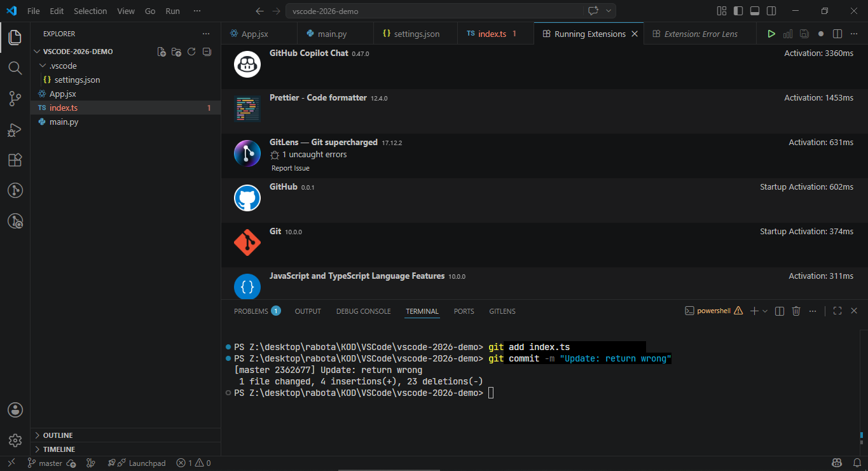Viewport: 868px width, 471px height.
Task: Open the Extensions view
Action: [x=15, y=160]
